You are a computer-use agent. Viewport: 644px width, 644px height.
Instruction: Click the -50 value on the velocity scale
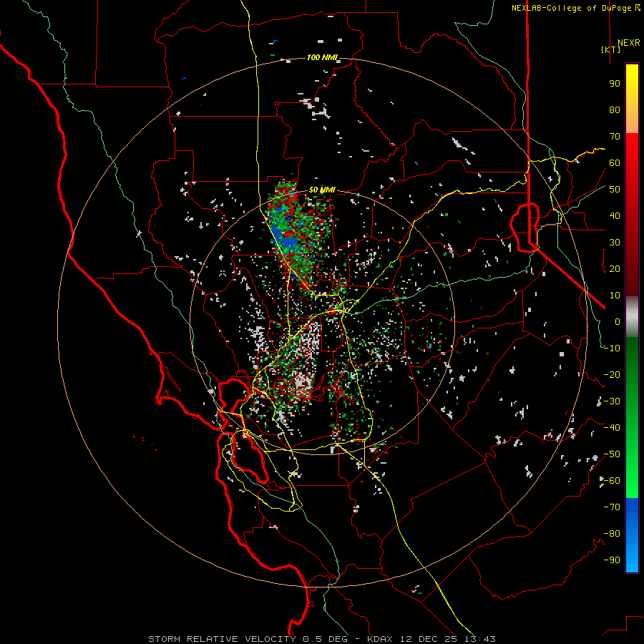612,454
